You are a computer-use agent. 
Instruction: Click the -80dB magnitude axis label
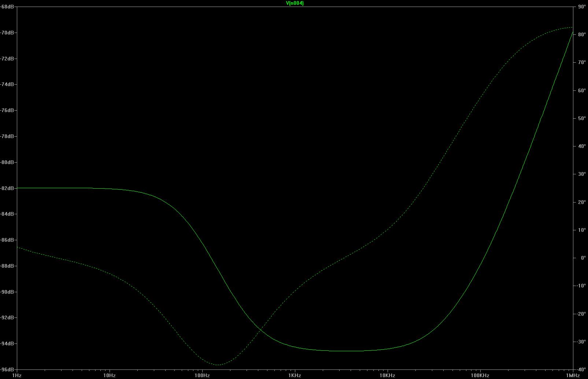click(7, 163)
